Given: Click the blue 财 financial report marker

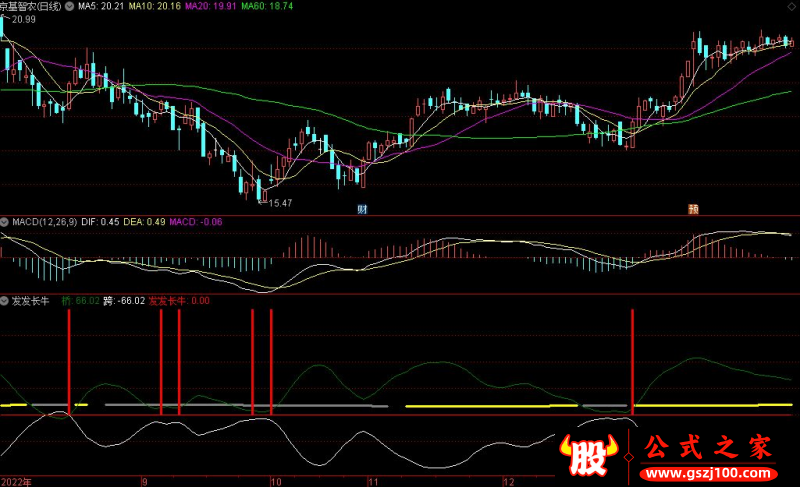Looking at the screenshot, I should (x=362, y=208).
